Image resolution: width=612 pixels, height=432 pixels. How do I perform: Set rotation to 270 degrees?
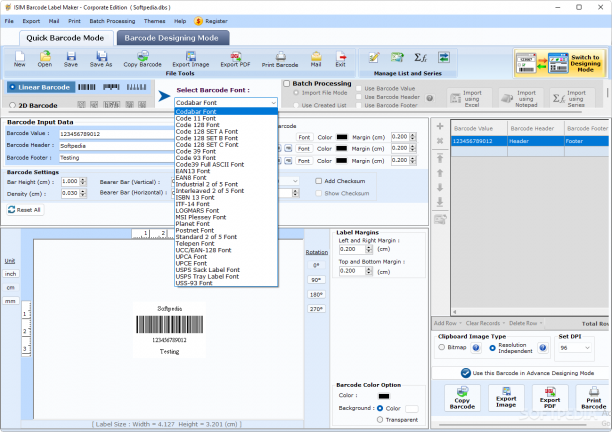tap(316, 309)
